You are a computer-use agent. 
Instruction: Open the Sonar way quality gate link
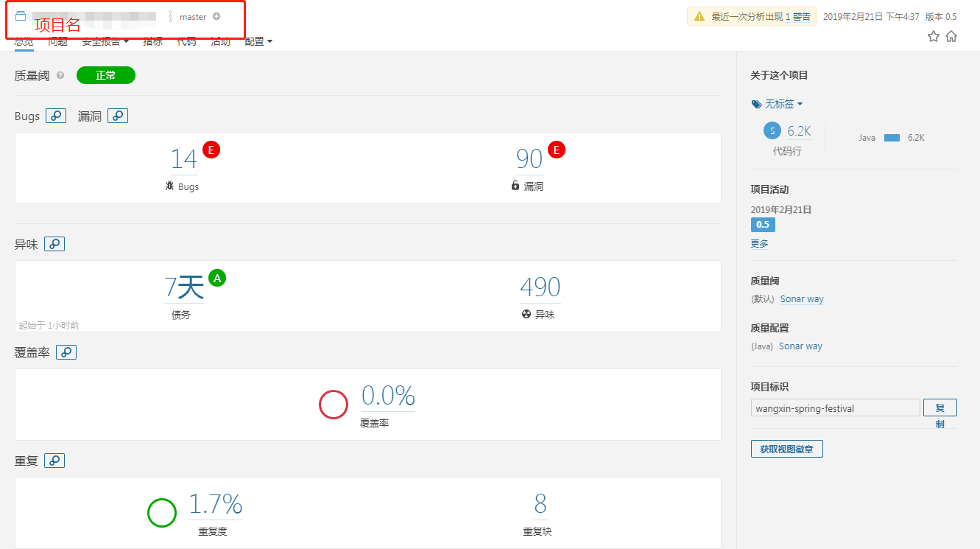click(801, 298)
